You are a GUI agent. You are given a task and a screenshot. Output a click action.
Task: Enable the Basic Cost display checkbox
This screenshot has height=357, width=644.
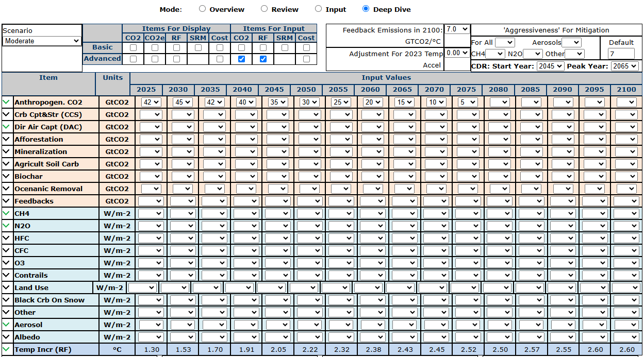(220, 47)
